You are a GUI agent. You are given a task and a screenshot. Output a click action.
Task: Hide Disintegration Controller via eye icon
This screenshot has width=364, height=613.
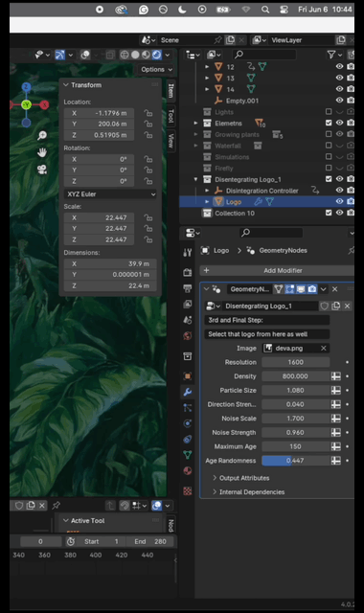[339, 190]
